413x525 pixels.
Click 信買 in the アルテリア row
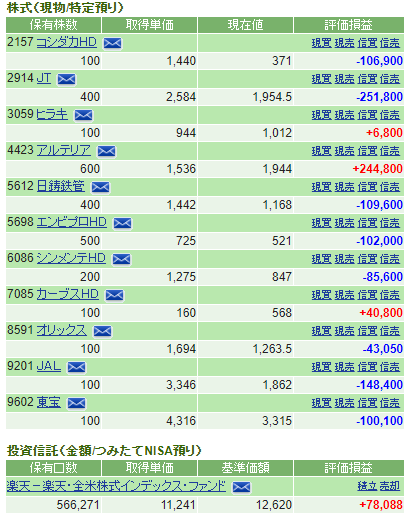pos(367,151)
